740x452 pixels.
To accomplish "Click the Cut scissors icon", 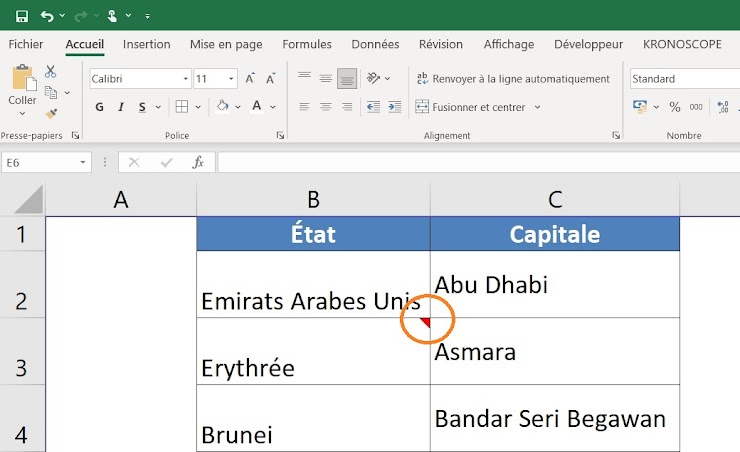I will click(51, 71).
